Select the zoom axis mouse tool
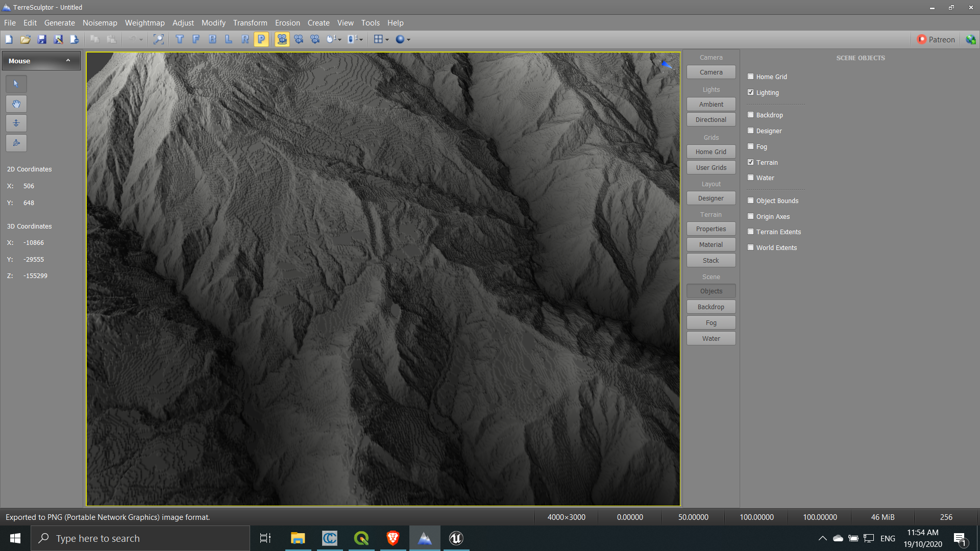 [16, 123]
